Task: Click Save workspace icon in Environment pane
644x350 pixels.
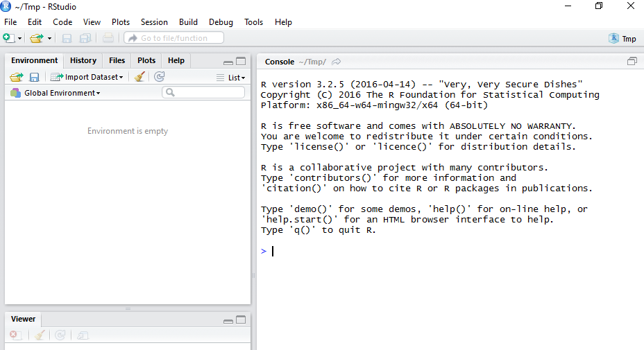Action: (34, 77)
